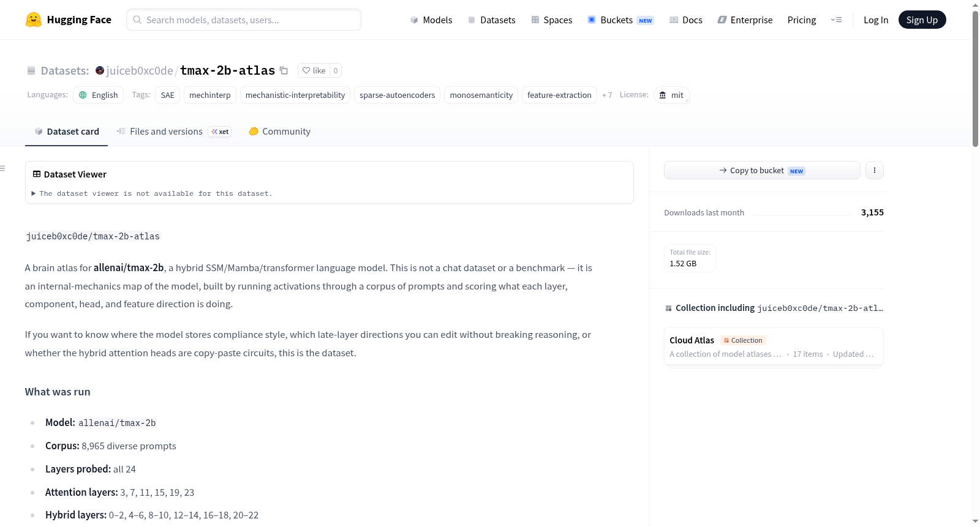Go to Buckets in the navigation
Viewport: 980px width, 527px height.
tap(620, 20)
